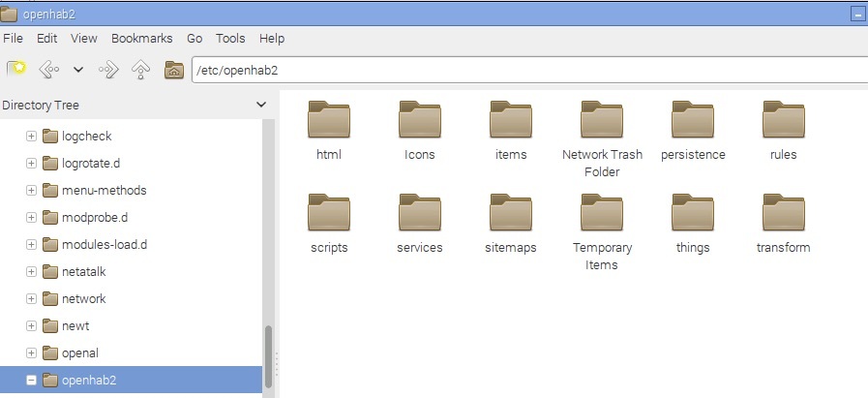The image size is (868, 398).
Task: Select the sitemaps folder icon
Action: tap(510, 212)
